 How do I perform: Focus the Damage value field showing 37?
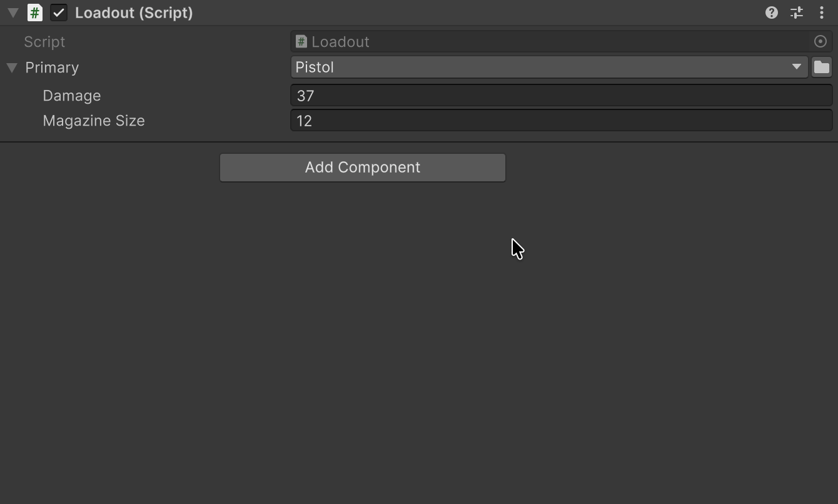pos(562,96)
